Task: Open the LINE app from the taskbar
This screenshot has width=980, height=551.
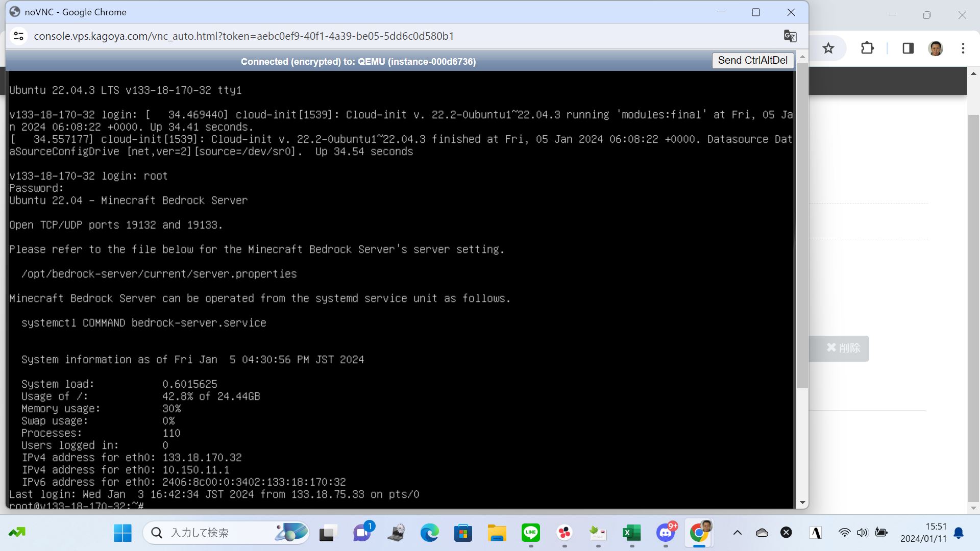Action: pyautogui.click(x=531, y=533)
